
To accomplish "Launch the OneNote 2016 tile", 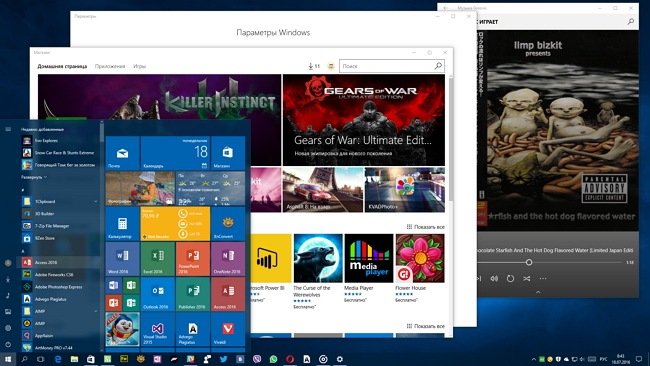I will tap(228, 259).
